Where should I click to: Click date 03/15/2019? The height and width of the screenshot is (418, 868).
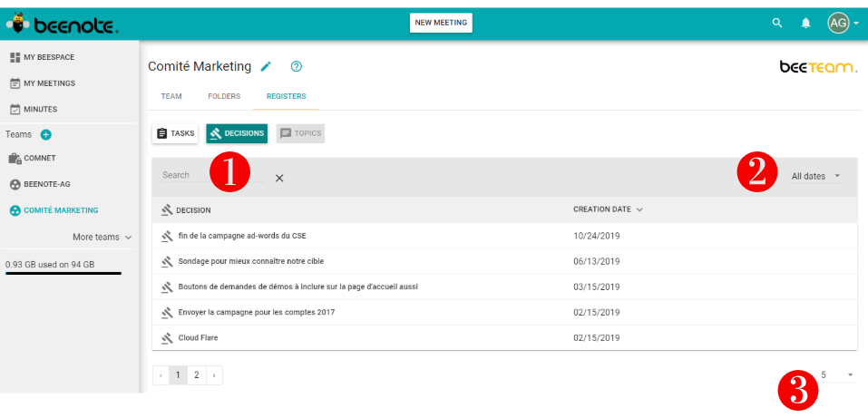(x=596, y=287)
